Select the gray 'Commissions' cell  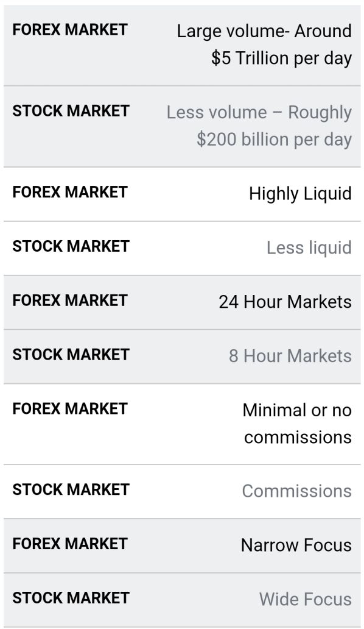tap(296, 491)
